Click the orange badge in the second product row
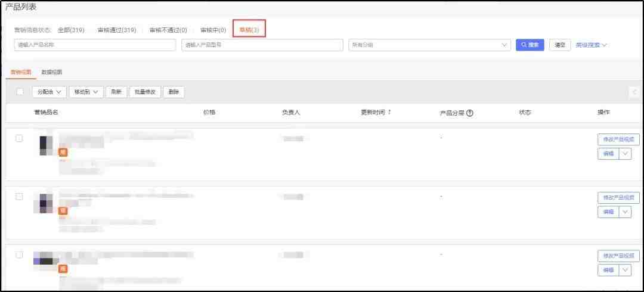Screen dimensions: 644x292 (63, 211)
